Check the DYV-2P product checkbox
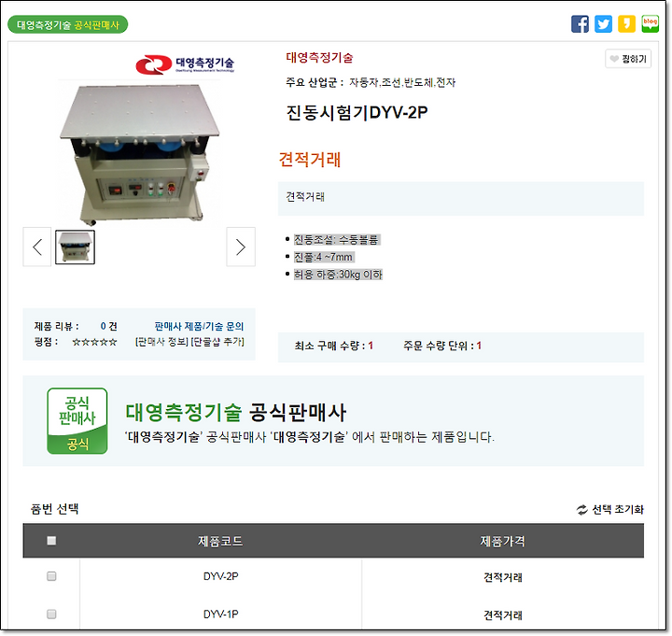The image size is (672, 636). (x=51, y=576)
